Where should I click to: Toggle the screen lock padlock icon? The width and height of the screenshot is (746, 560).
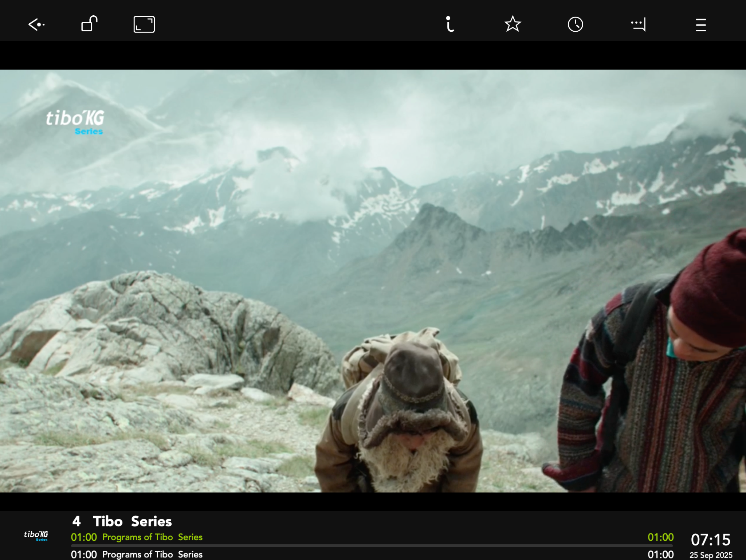[89, 24]
